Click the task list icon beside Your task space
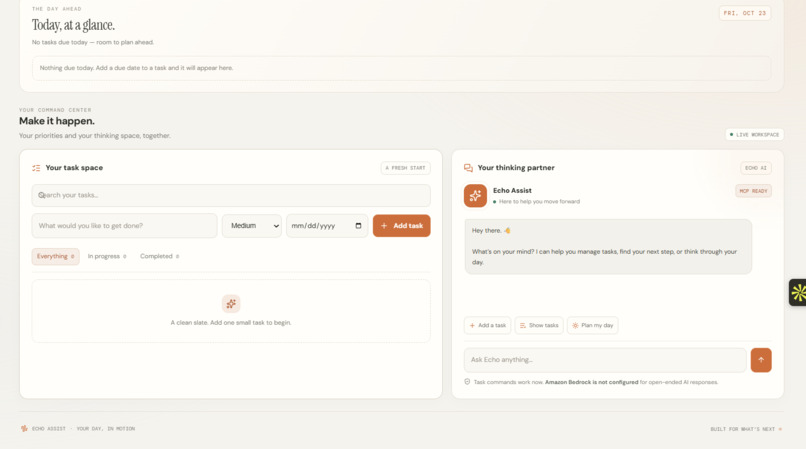Image resolution: width=806 pixels, height=449 pixels. 36,168
